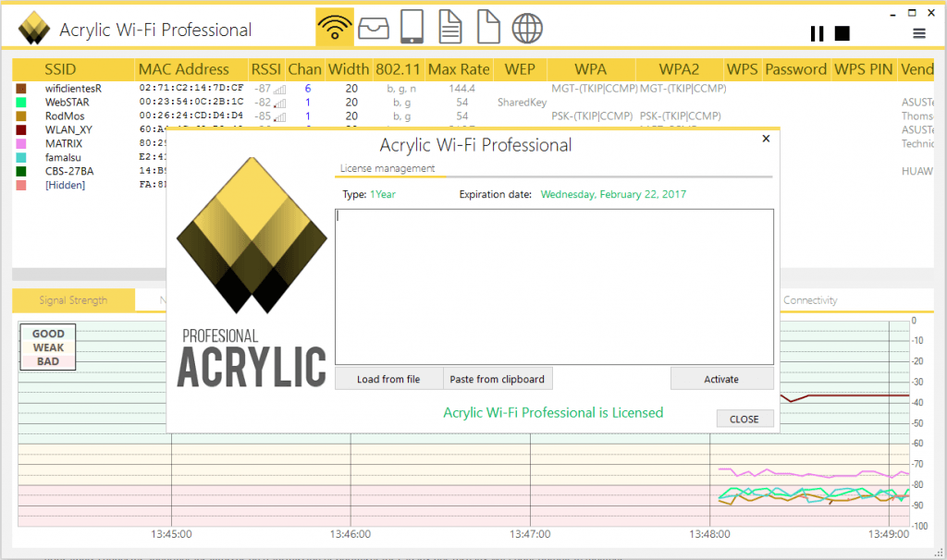This screenshot has width=947, height=560.
Task: Open the lined document report icon
Action: pos(450,27)
